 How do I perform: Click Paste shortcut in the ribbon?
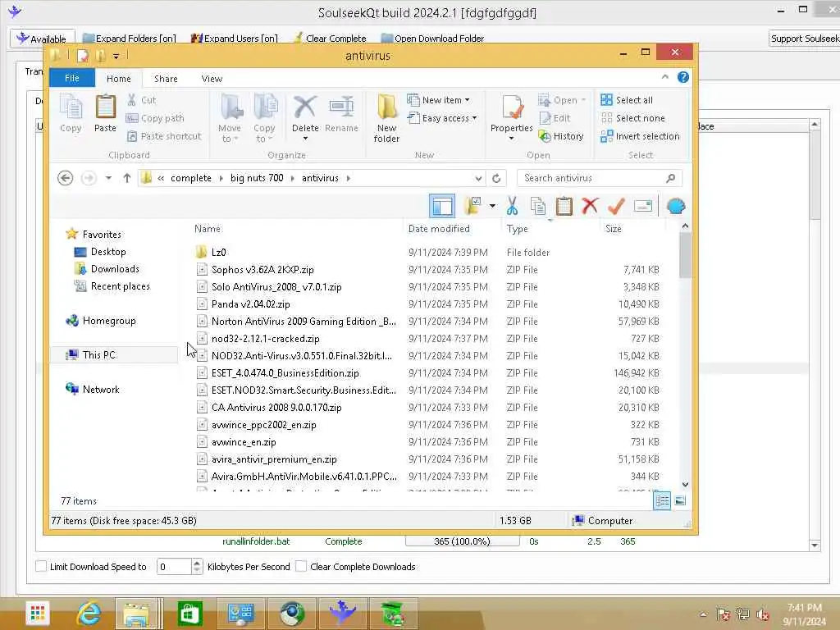(164, 137)
